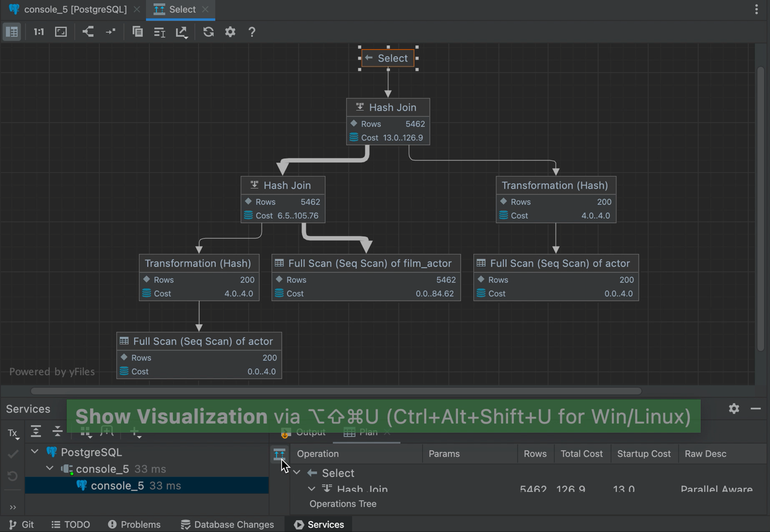
Task: Click the diagram's horizontal scrollbar
Action: tap(335, 391)
